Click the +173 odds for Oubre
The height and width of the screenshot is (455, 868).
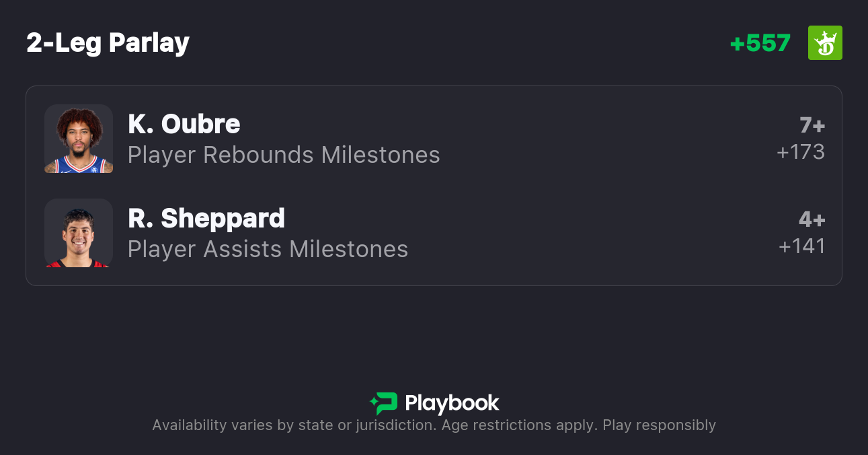coord(800,152)
